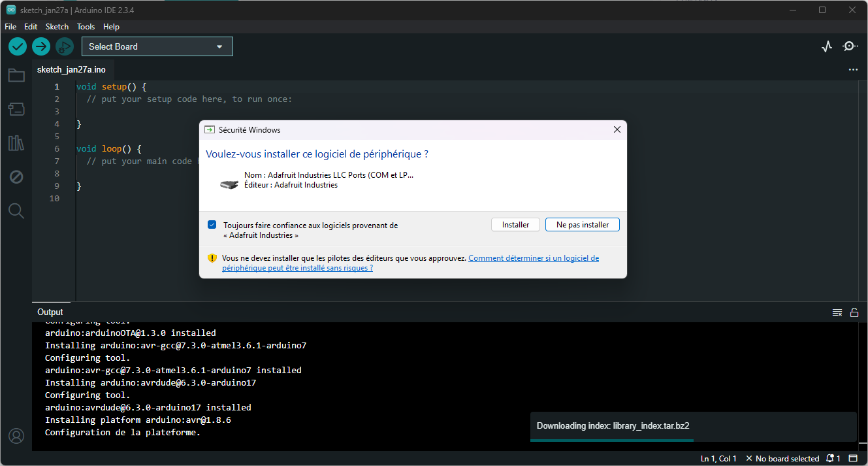Open the Library Manager books icon
Screen dimensions: 868x466
[16, 143]
